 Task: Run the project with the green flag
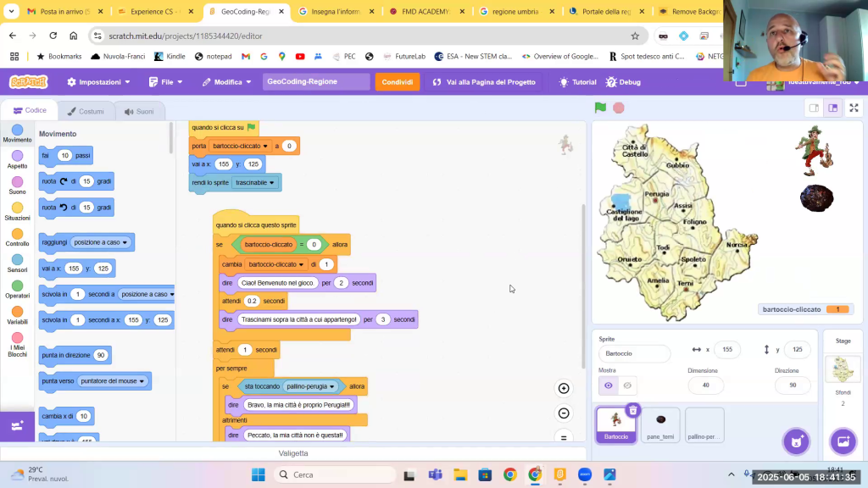click(x=600, y=108)
